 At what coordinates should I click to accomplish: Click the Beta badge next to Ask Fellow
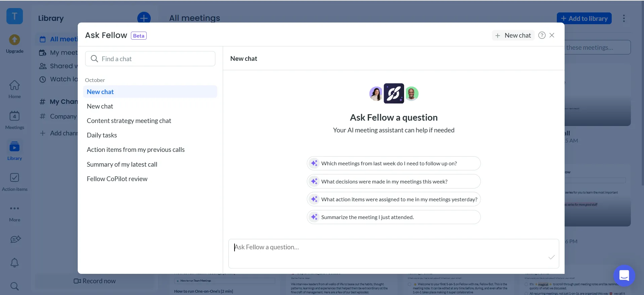click(139, 36)
